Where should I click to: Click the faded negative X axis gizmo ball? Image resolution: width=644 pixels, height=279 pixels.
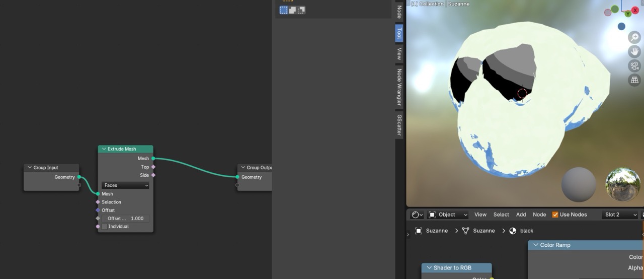point(608,13)
